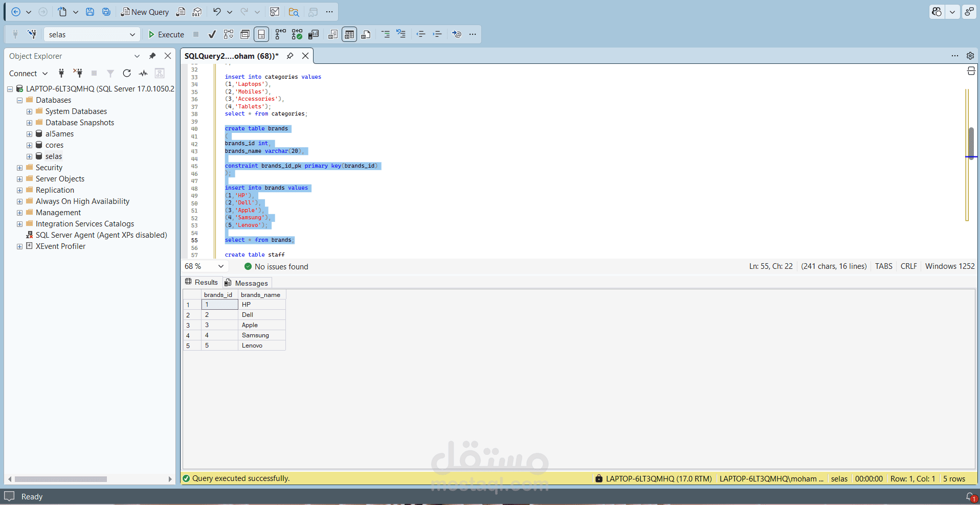The image size is (980, 505).
Task: Comment out the selected lines icon
Action: point(386,34)
